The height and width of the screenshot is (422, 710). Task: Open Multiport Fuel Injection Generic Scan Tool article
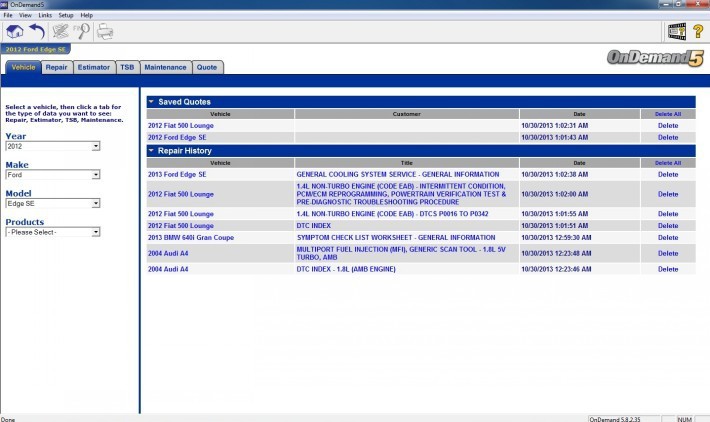pos(401,253)
